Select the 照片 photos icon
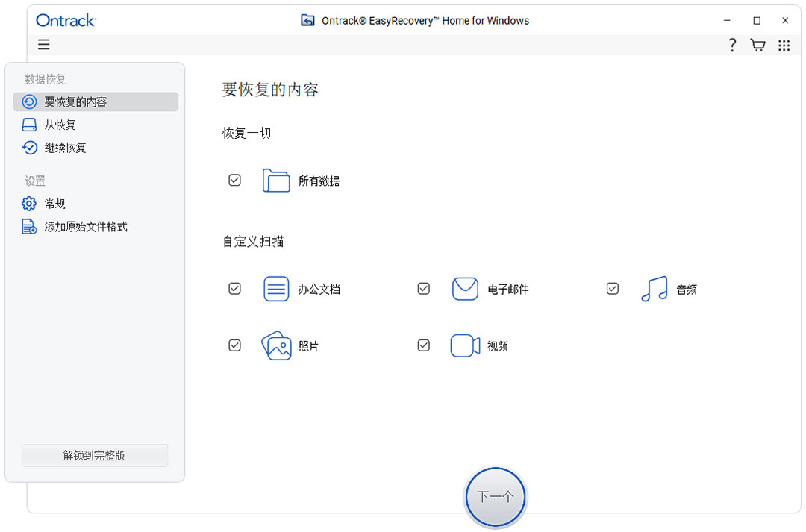Image resolution: width=806 pixels, height=532 pixels. pos(276,345)
